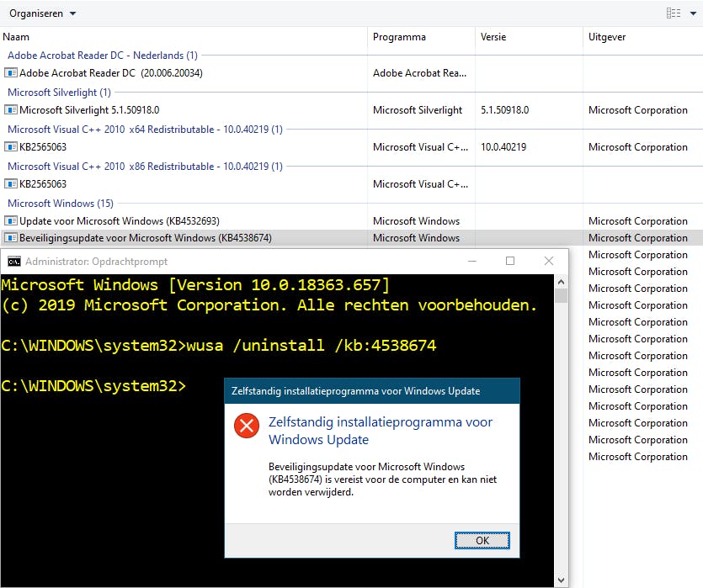This screenshot has width=703, height=588.
Task: Collapse the Visual C++ 2010 x64 Redistributable group
Action: click(145, 130)
